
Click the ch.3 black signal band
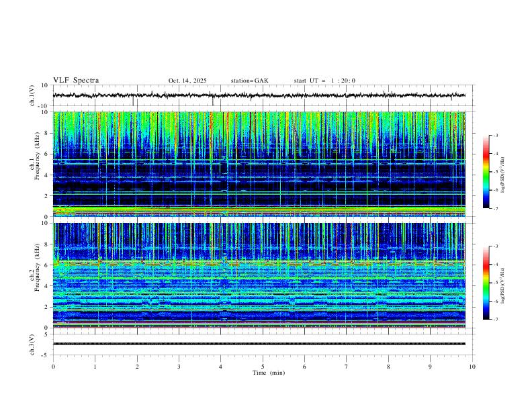pyautogui.click(x=259, y=344)
